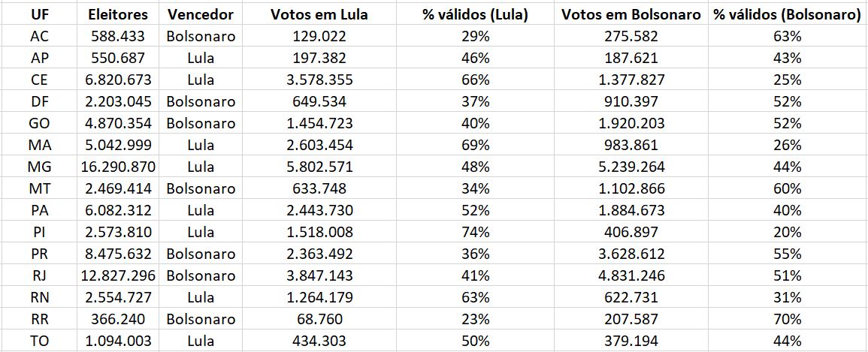This screenshot has width=868, height=352.
Task: Select the % válidos (Lula) header
Action: 475,14
